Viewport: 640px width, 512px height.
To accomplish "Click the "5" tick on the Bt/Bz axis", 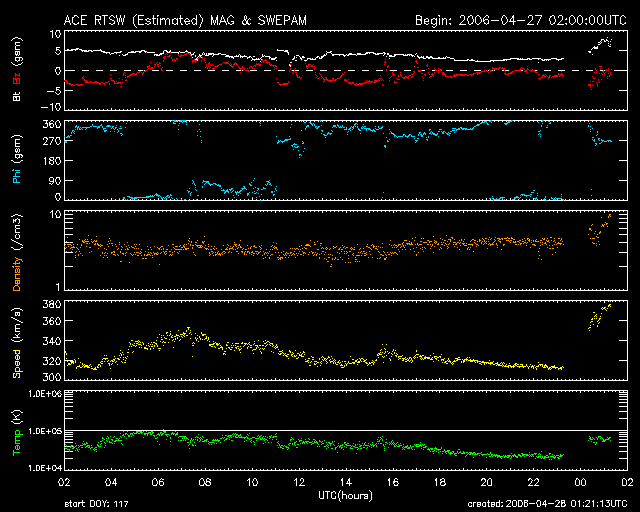I will point(58,51).
